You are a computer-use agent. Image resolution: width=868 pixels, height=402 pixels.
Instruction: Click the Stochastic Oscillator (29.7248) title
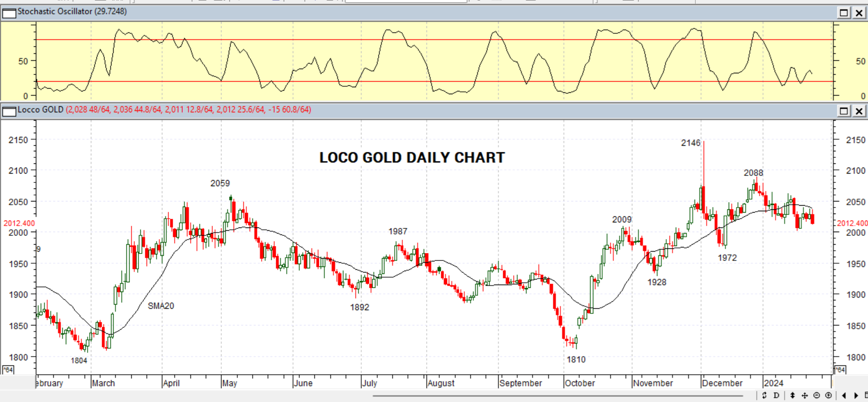coord(72,12)
